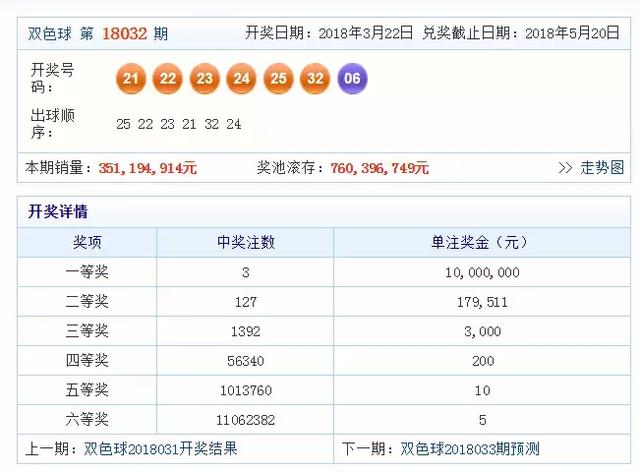Click the fourth prize amount 200

483,361
